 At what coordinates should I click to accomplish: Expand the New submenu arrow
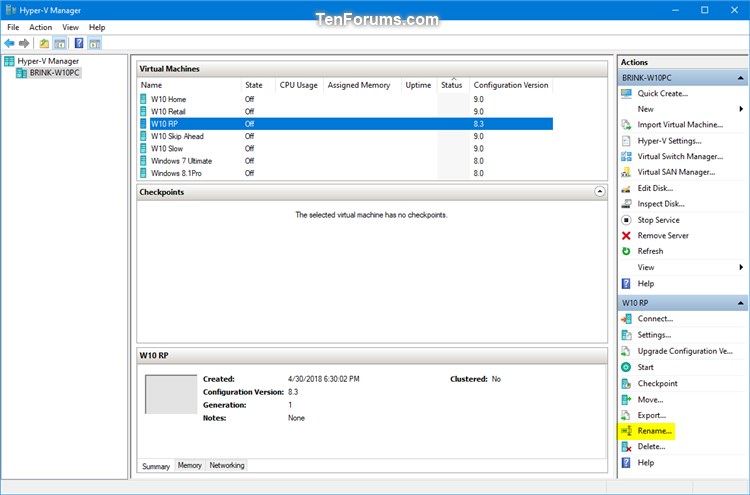pos(741,109)
